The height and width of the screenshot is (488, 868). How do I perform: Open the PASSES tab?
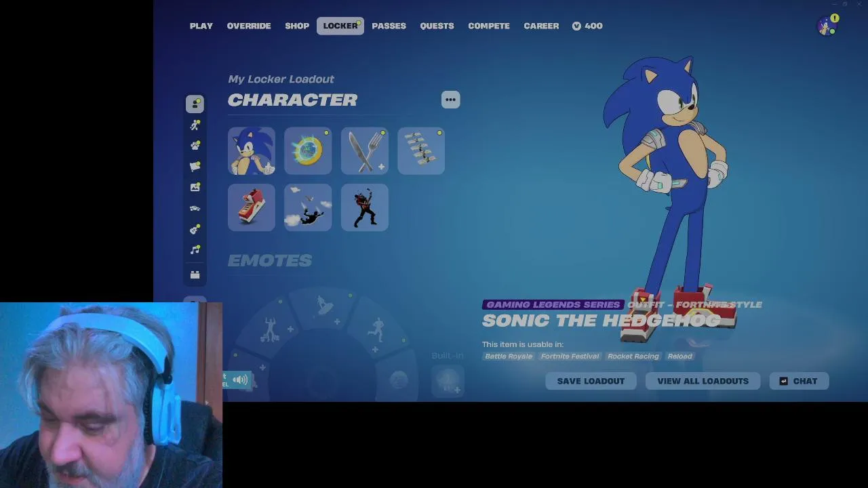tap(389, 26)
